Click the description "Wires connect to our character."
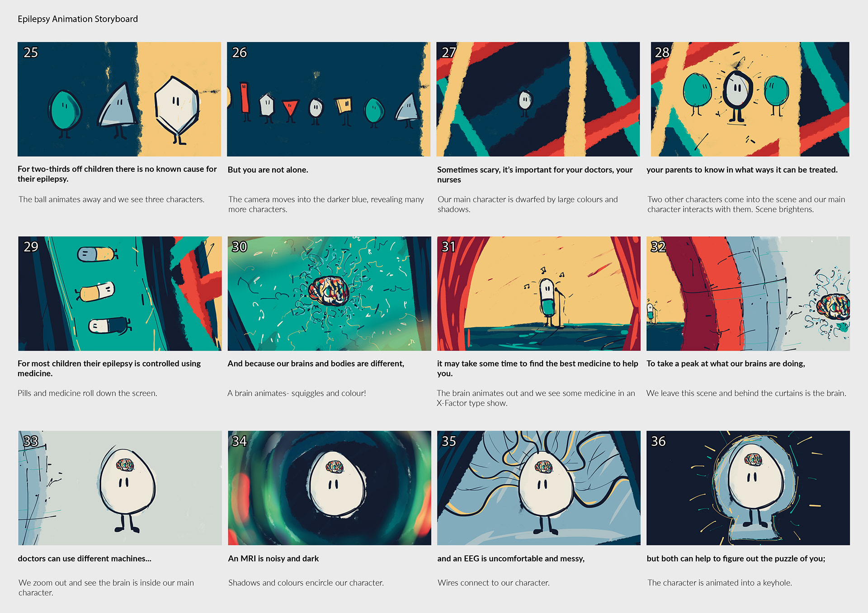Screen dimensions: 868x613 [493, 583]
